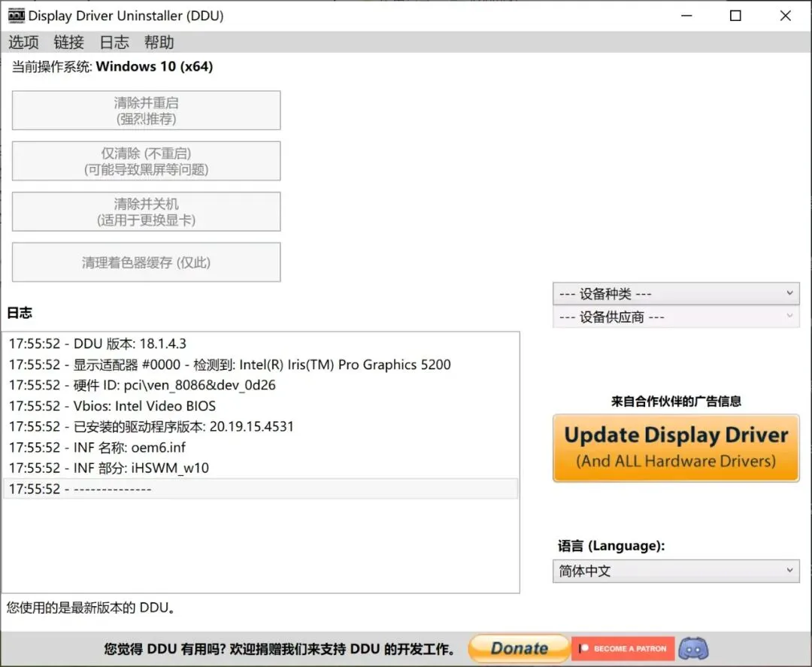Click the Donate button
The image size is (812, 667).
point(519,648)
